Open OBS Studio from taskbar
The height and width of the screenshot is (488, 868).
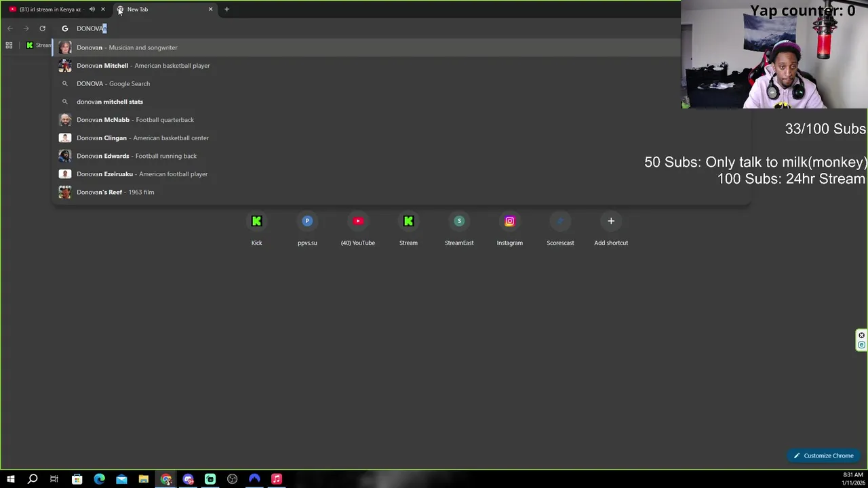(x=232, y=479)
